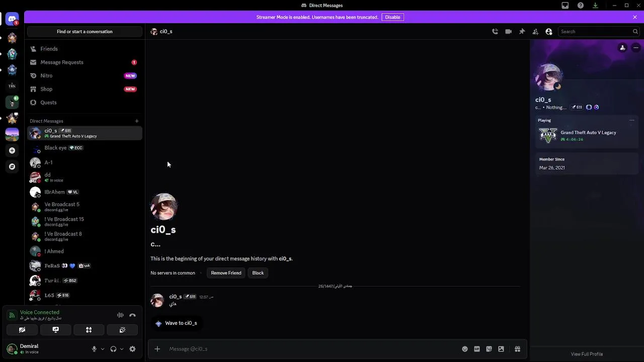Open the soundboard panel

(122, 330)
